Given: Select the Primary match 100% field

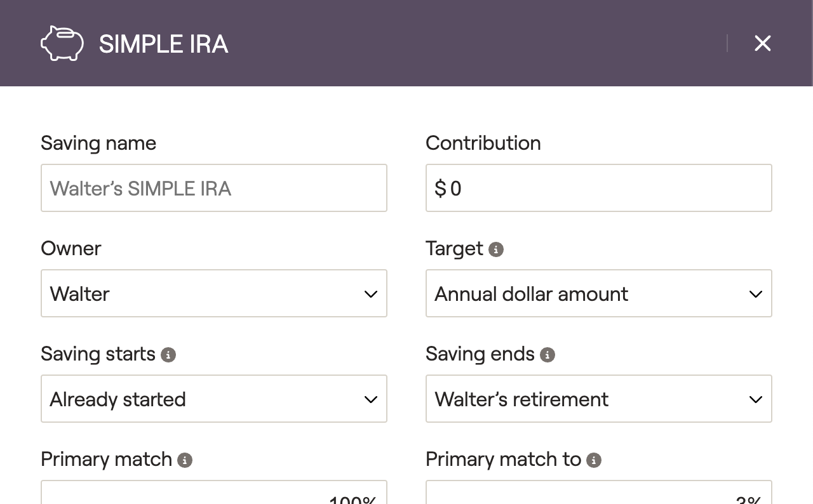Looking at the screenshot, I should 213,494.
